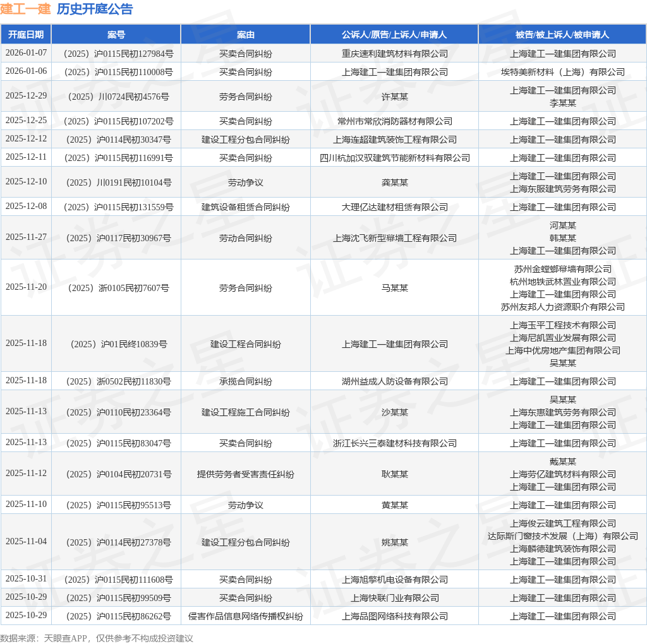Click defendant 上海玉平工程技术有限公司
Viewport: 647px width, 644px height.
point(562,325)
